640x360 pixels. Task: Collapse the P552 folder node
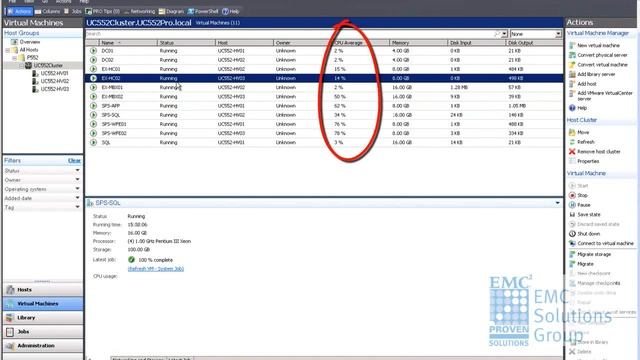pos(14,58)
